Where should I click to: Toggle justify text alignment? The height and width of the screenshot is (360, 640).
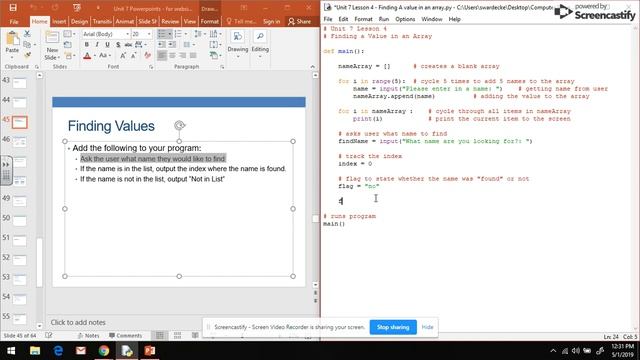click(193, 56)
